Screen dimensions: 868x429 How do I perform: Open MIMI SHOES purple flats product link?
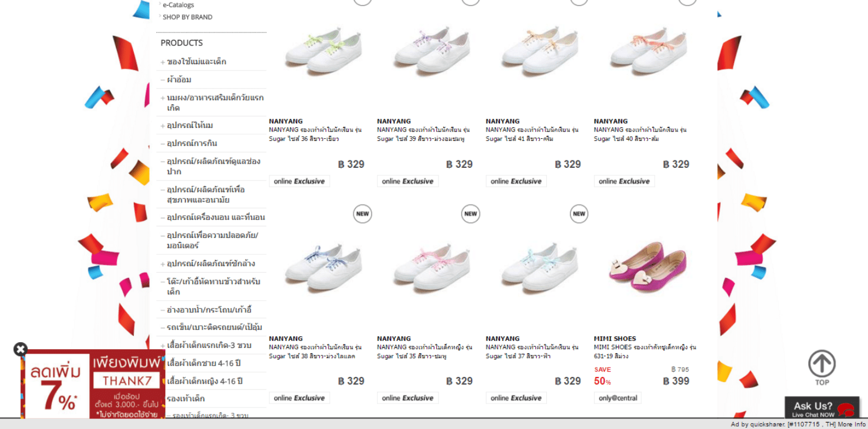click(x=645, y=351)
